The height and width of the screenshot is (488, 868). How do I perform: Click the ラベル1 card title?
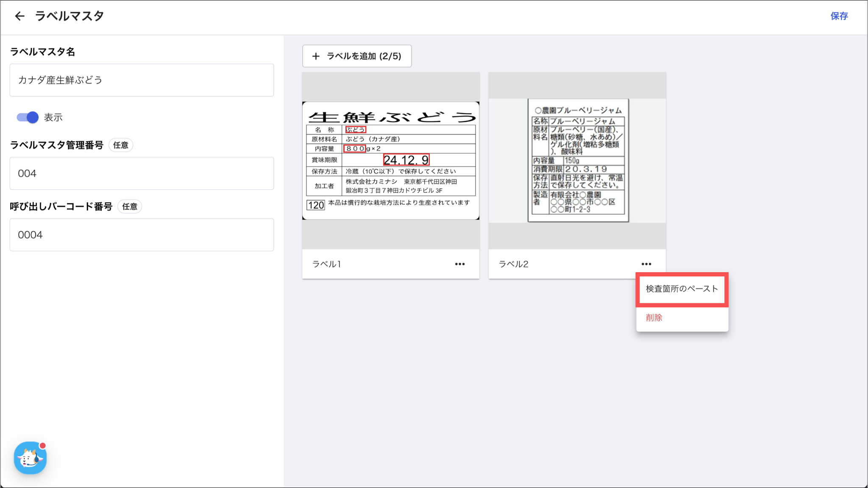coord(326,264)
